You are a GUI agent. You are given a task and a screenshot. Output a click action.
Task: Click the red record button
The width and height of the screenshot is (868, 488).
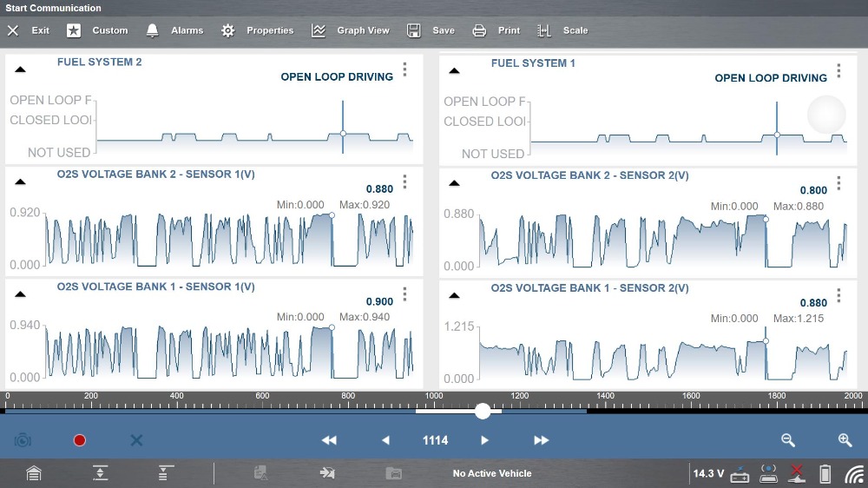[80, 440]
